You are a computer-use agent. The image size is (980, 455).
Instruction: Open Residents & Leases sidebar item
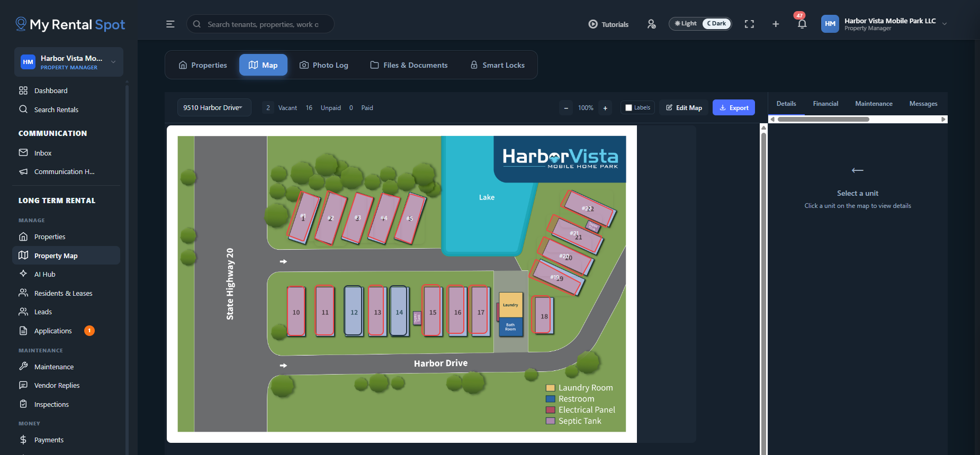tap(66, 293)
